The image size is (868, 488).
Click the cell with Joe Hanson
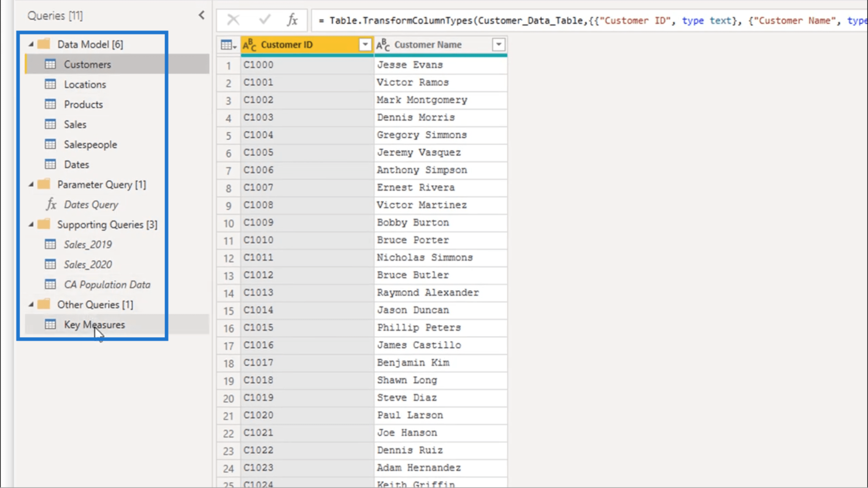tap(440, 433)
